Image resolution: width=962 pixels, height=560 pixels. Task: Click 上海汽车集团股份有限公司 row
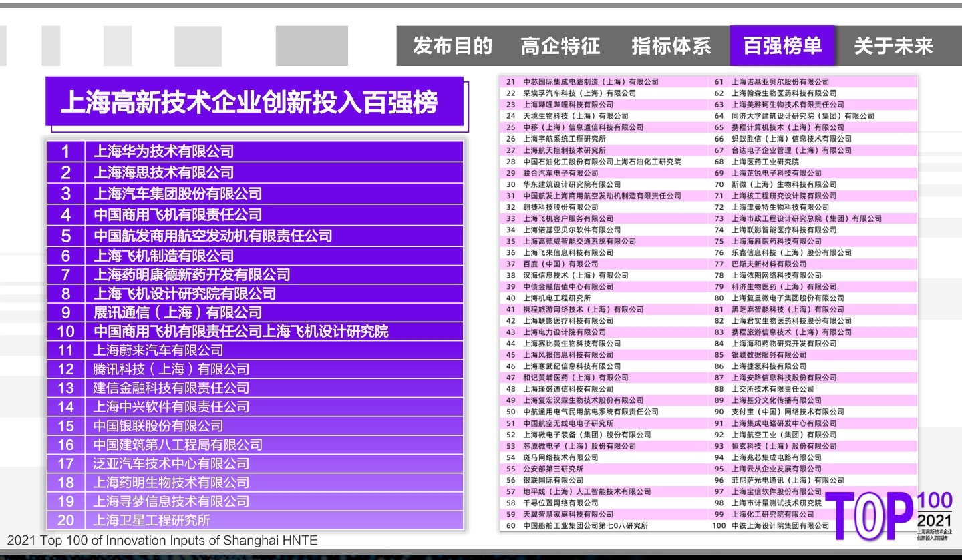(x=255, y=194)
